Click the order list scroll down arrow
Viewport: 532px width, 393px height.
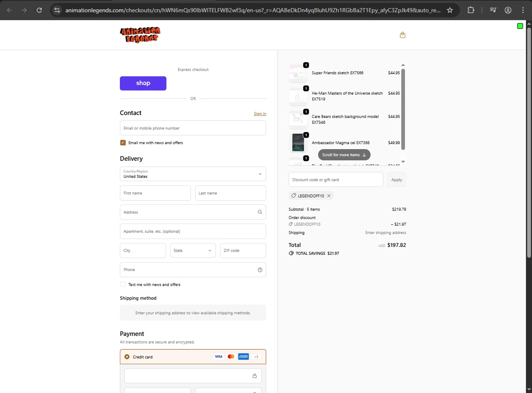[x=403, y=162]
